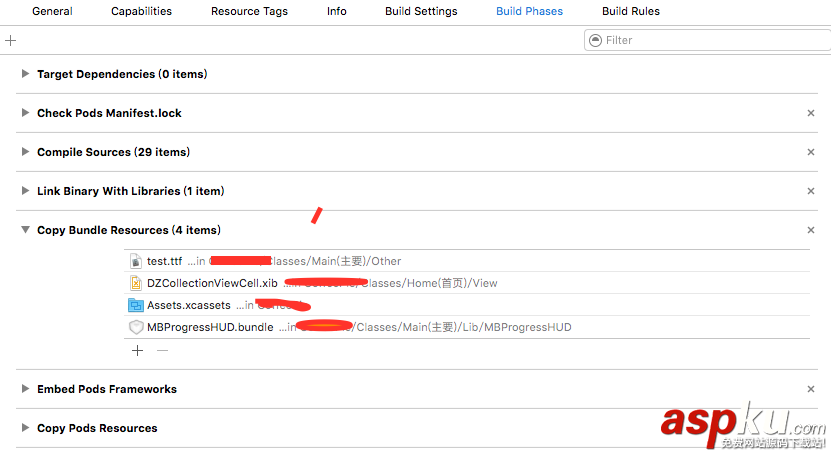The width and height of the screenshot is (831, 455).
Task: Delete the Compile Sources phase
Action: click(811, 152)
